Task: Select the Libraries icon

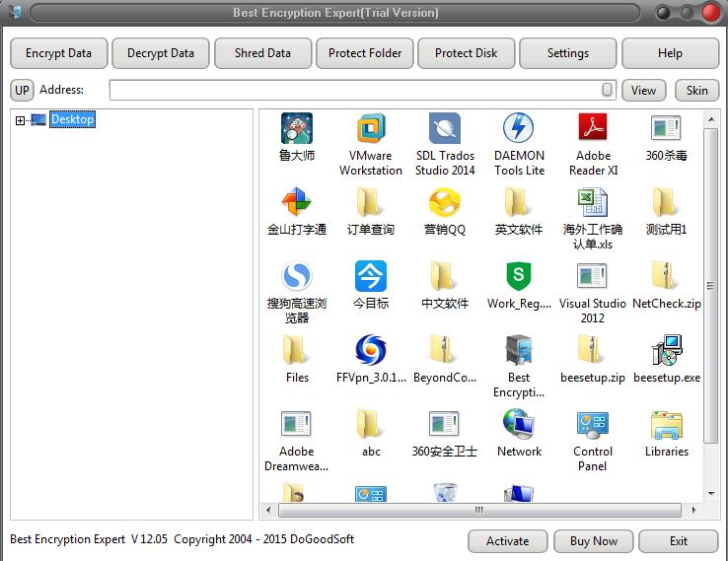Action: [x=666, y=424]
